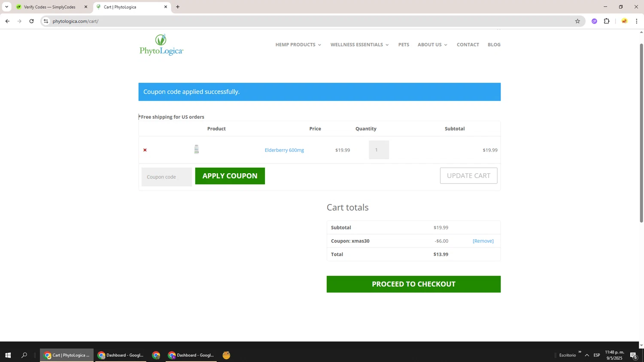
Task: Click the 'Coupon code applied successfully.' banner
Action: coord(319,92)
